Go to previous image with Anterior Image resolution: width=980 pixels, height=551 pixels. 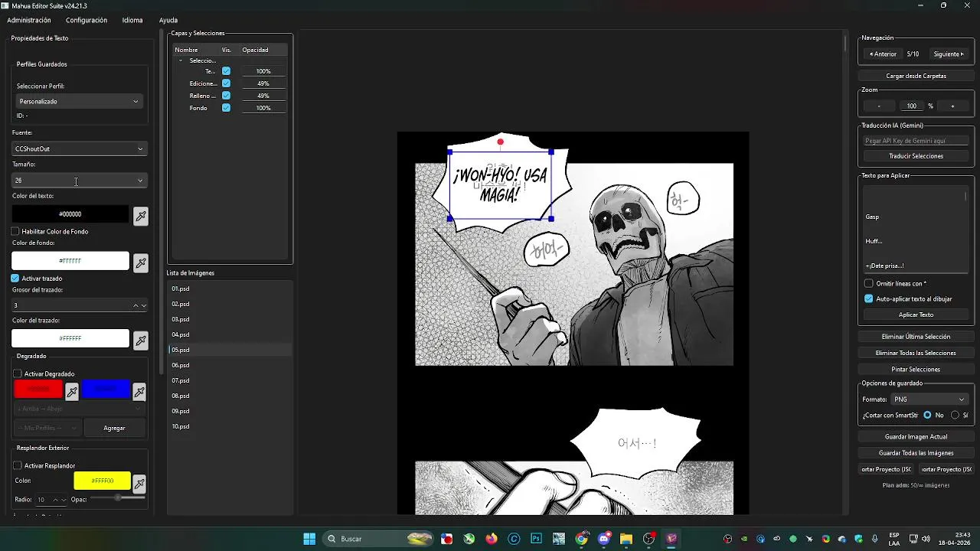click(882, 54)
